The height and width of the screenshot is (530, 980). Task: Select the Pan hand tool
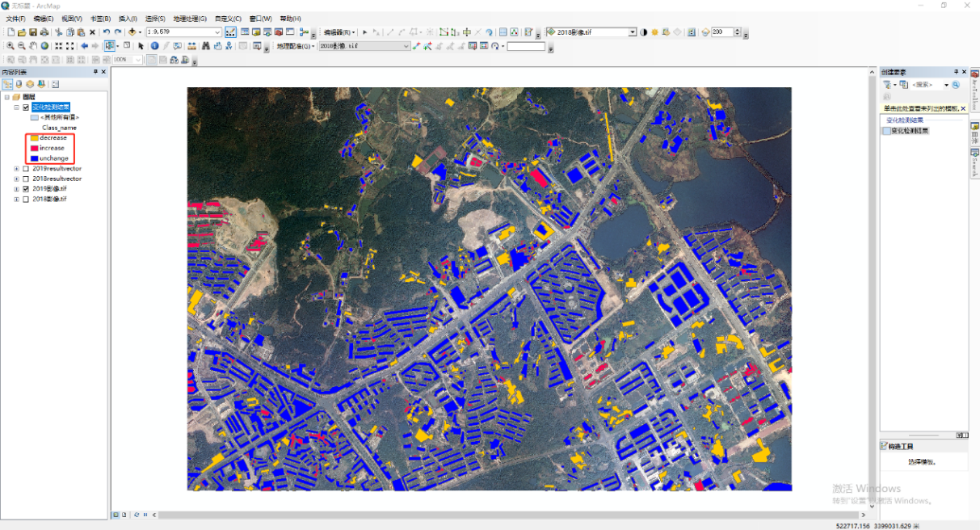click(33, 46)
